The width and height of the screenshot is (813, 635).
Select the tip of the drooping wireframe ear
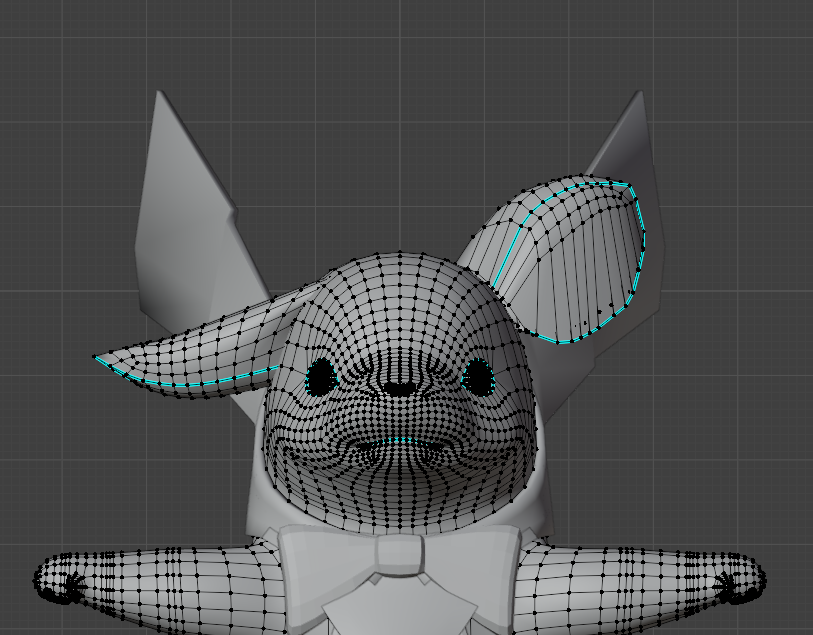pyautogui.click(x=96, y=357)
